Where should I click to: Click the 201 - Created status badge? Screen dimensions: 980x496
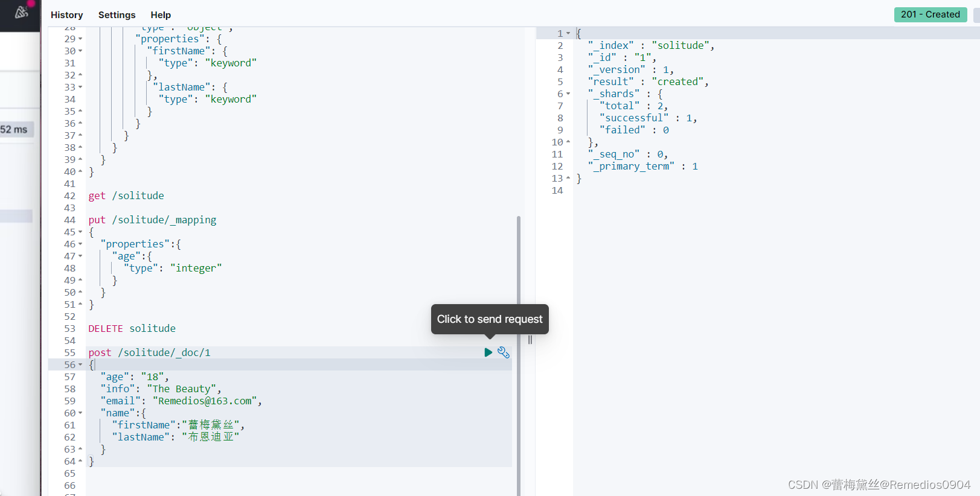[930, 14]
